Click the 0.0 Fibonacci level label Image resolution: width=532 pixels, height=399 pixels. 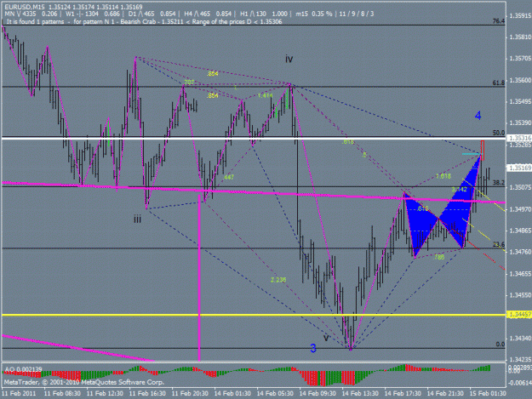click(501, 344)
